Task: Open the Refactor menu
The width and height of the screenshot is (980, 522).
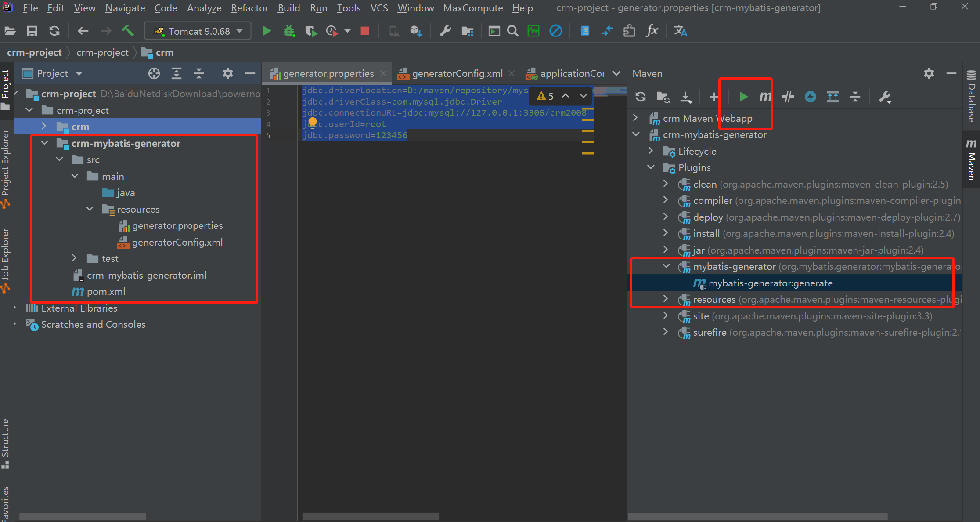Action: [x=249, y=8]
